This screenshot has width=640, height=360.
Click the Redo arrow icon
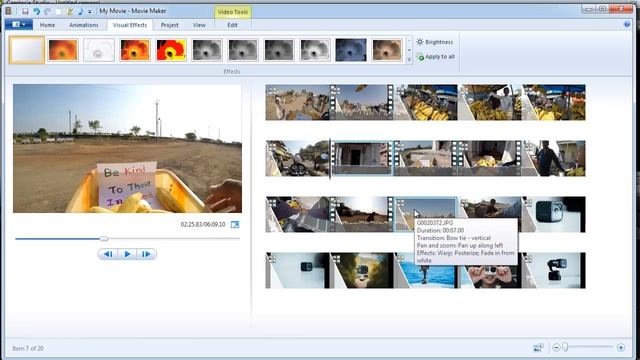[47, 11]
